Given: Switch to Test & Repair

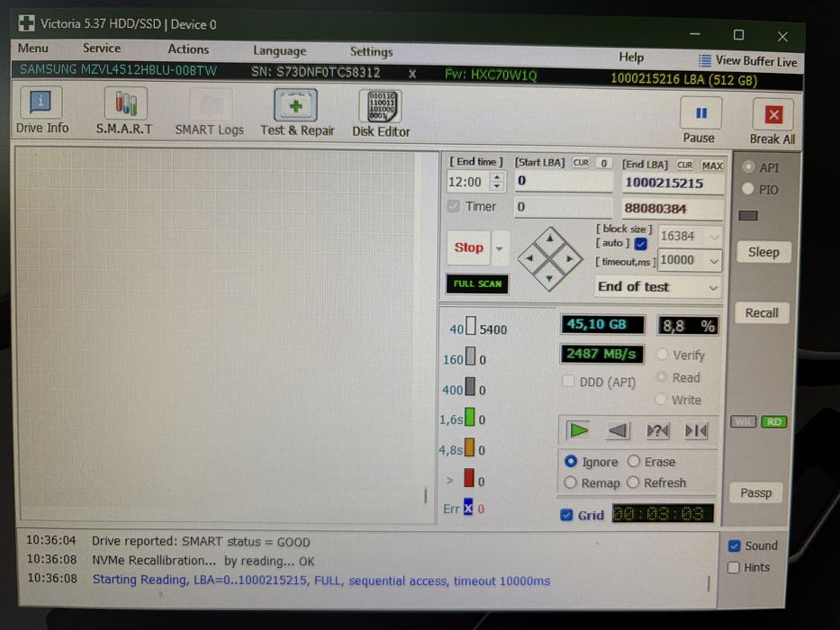Looking at the screenshot, I should pos(297,112).
